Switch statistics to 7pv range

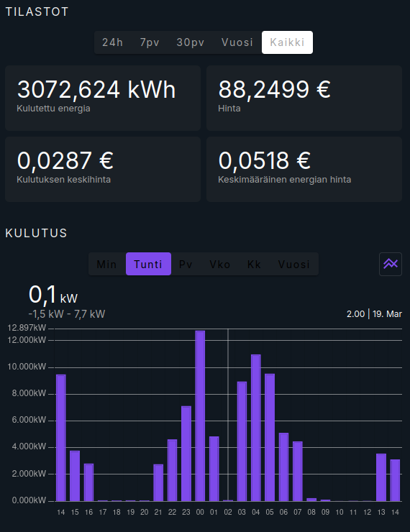pos(150,42)
